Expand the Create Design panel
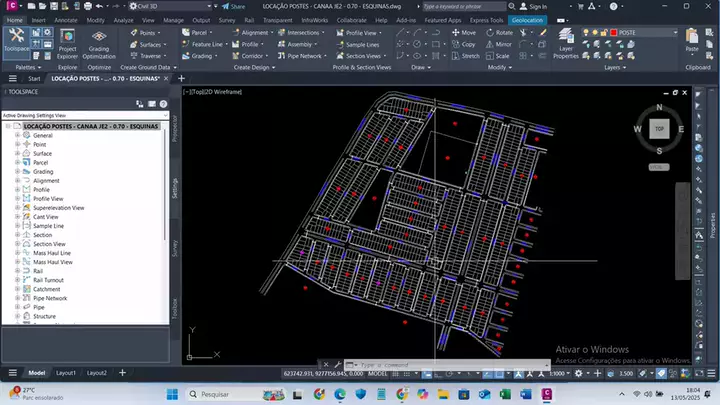This screenshot has width=720, height=405. (254, 68)
